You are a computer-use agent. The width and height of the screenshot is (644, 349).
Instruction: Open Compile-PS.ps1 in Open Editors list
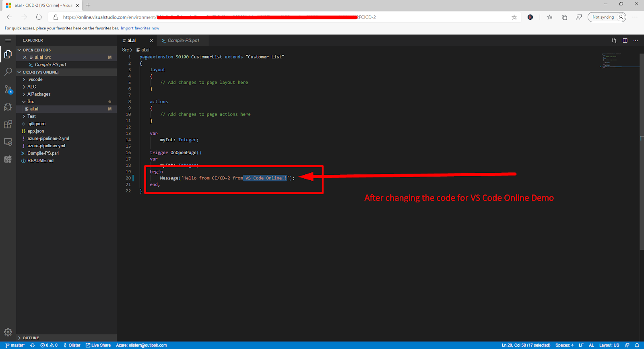(66, 64)
